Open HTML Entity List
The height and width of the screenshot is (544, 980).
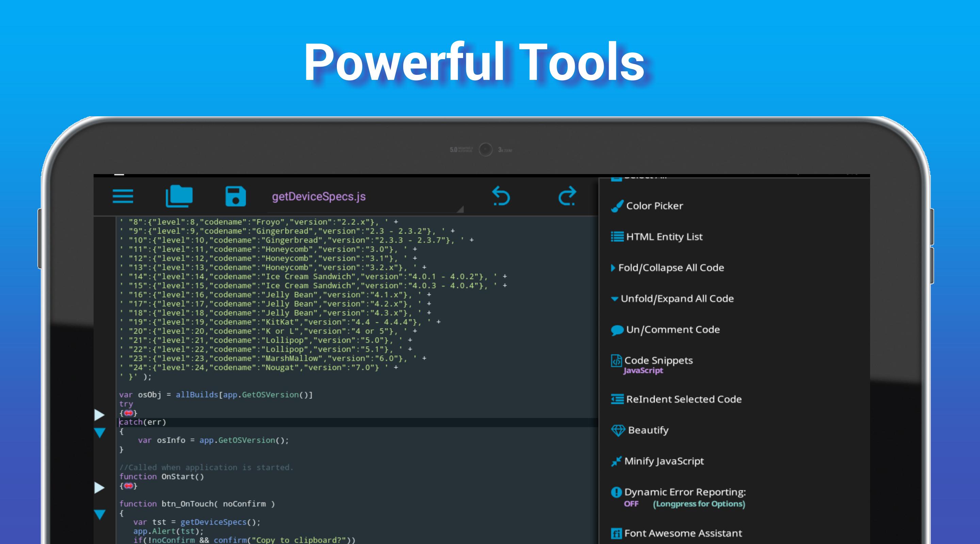pyautogui.click(x=664, y=236)
